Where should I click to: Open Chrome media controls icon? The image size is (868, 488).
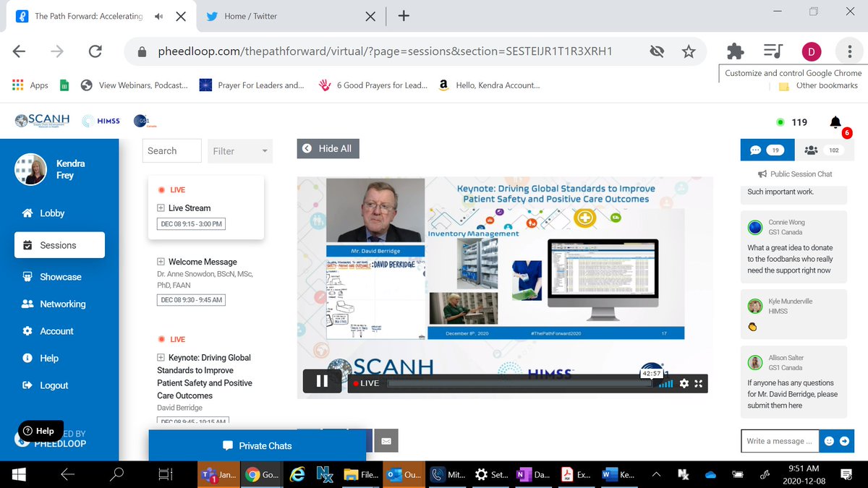[x=773, y=51]
